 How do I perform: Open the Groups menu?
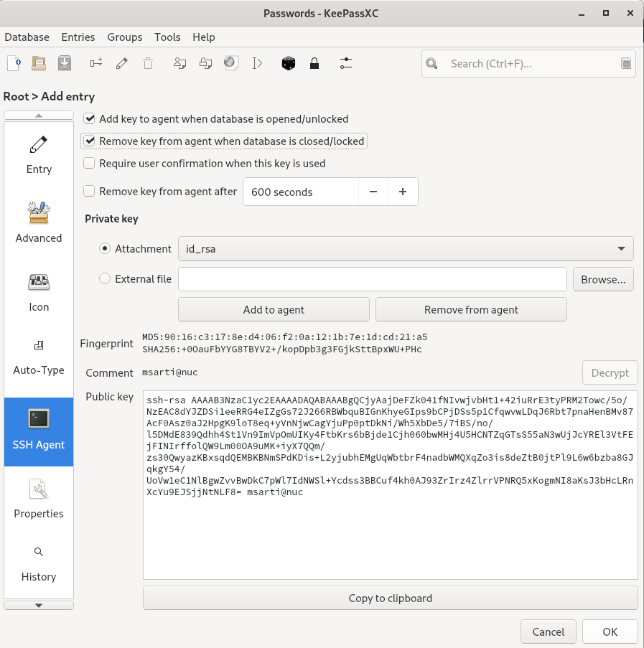click(x=125, y=37)
